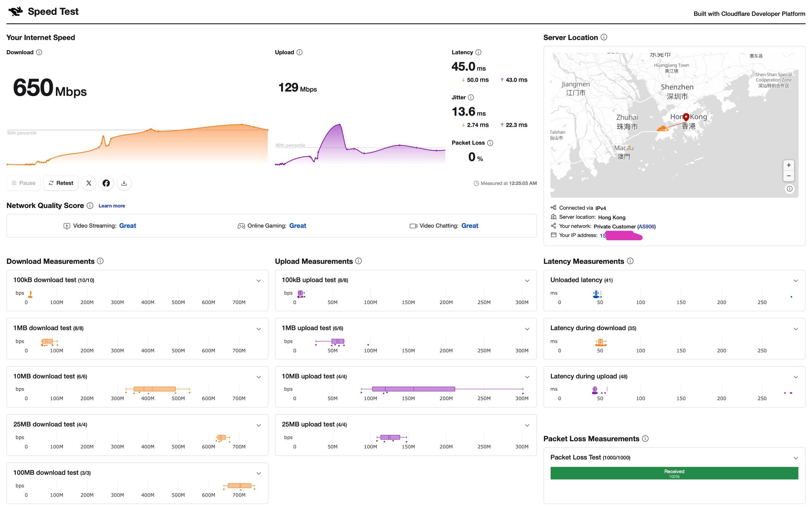Share results on X (Twitter)
This screenshot has width=812, height=507.
[88, 183]
